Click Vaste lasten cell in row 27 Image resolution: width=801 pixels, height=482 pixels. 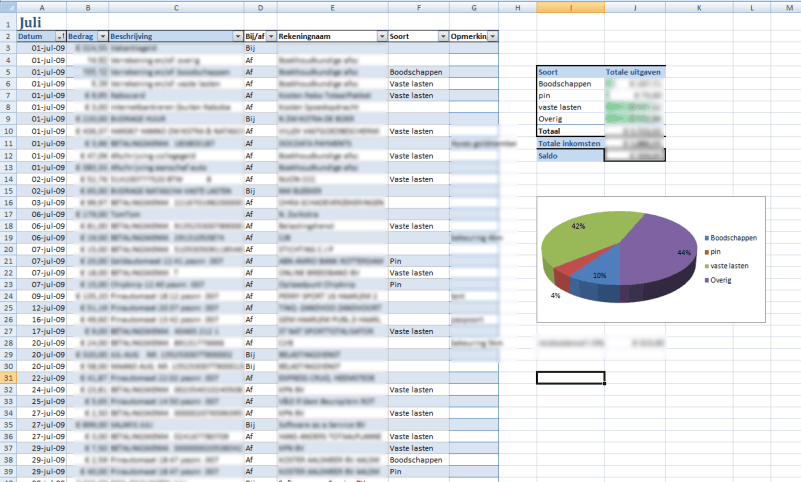click(419, 331)
